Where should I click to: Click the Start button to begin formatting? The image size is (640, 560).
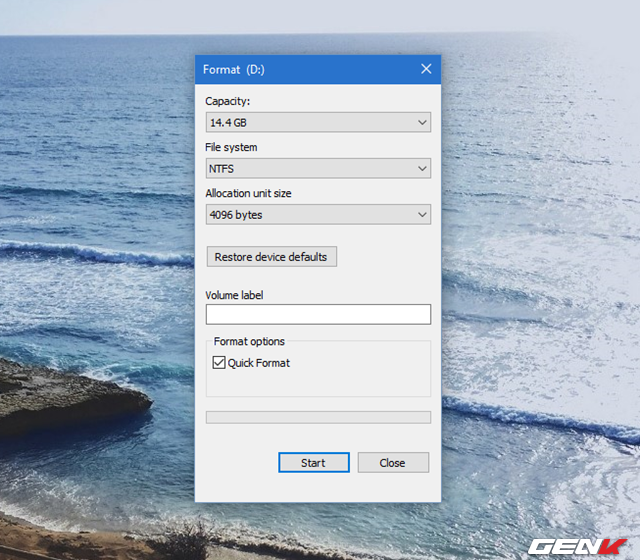tap(313, 462)
